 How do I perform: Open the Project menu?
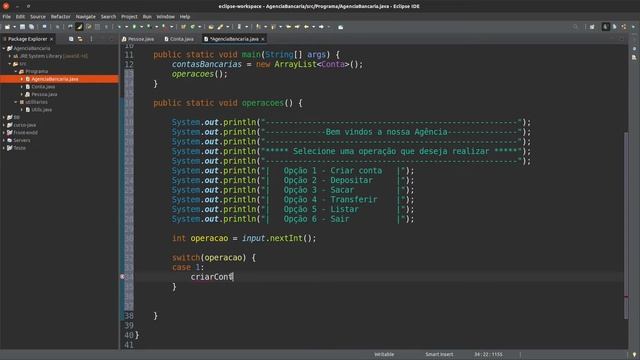point(129,17)
